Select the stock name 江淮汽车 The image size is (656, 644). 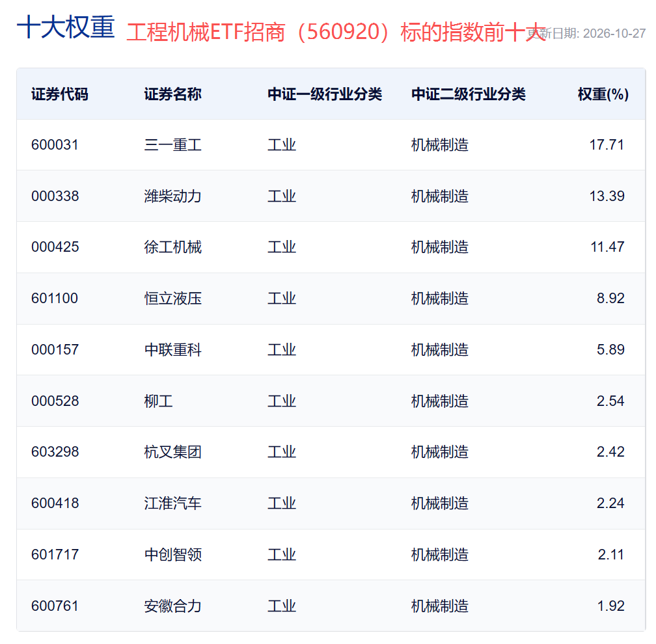173,503
